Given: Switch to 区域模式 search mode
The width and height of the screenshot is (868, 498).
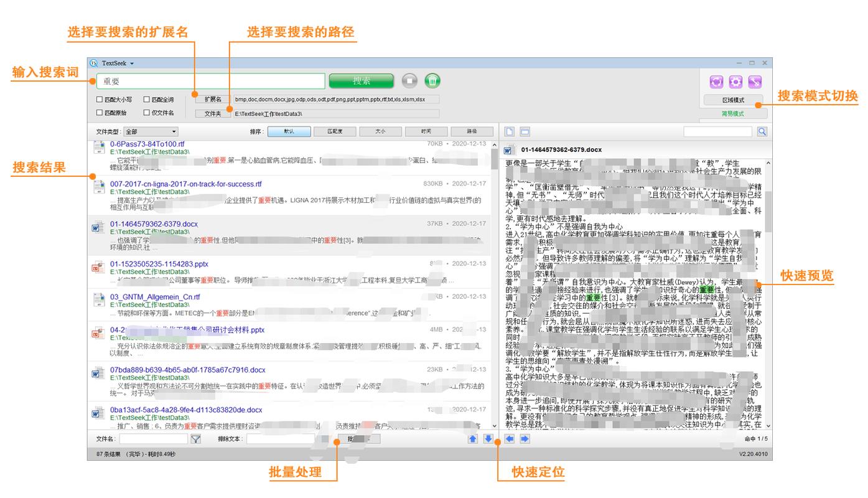Looking at the screenshot, I should (x=733, y=100).
